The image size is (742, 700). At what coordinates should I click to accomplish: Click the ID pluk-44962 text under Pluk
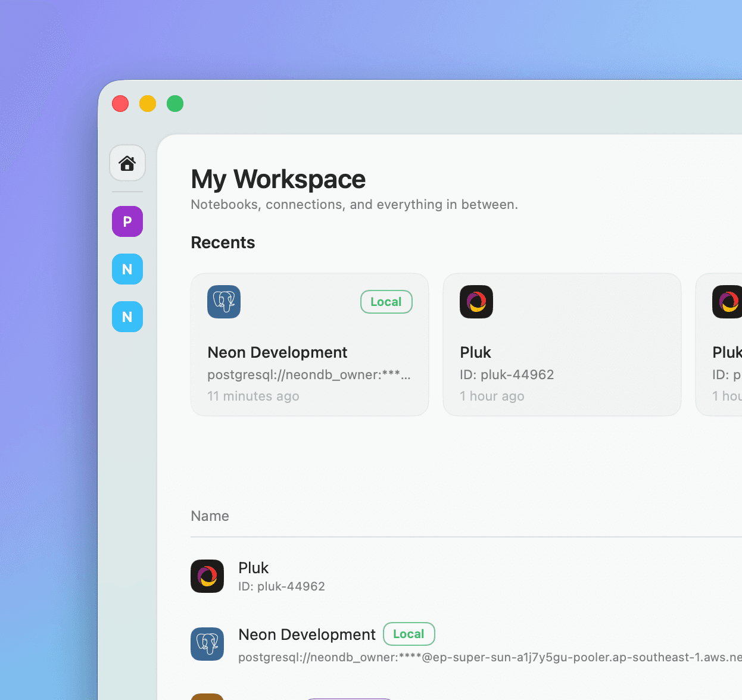[x=507, y=374]
